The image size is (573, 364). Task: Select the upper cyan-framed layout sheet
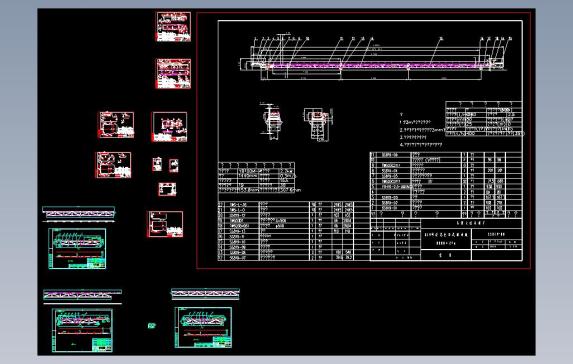[77, 249]
